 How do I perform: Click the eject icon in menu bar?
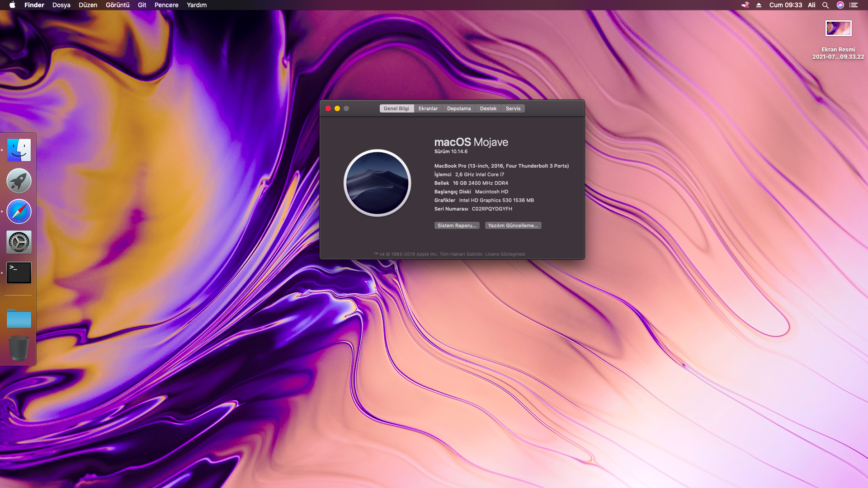tap(759, 5)
